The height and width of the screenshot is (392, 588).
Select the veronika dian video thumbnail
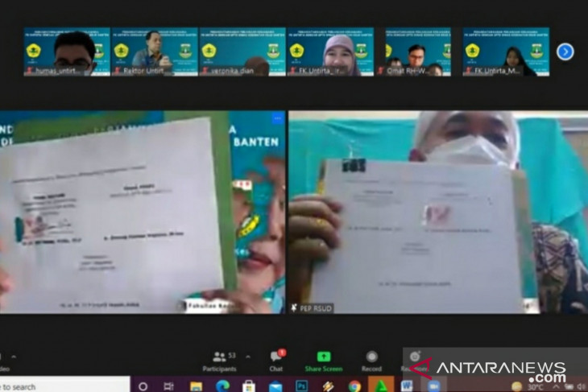pyautogui.click(x=242, y=52)
